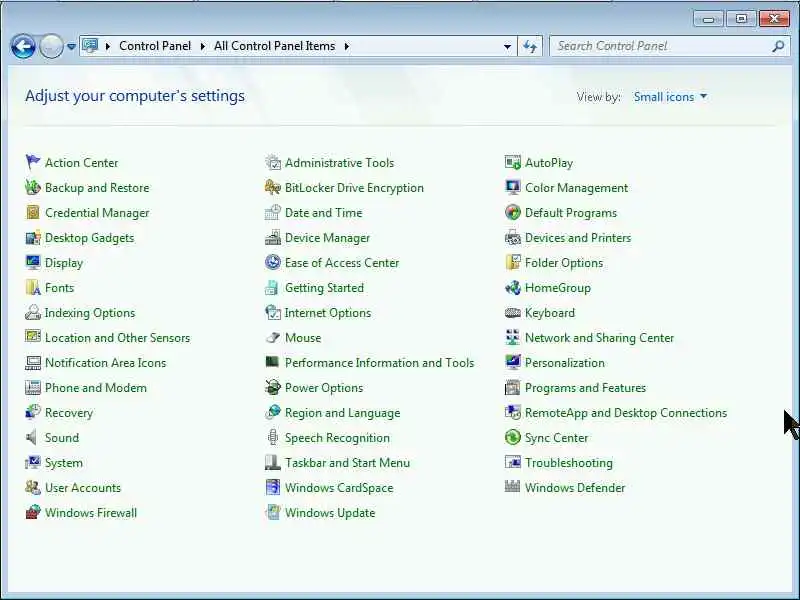Click the Speech Recognition microphone icon
Screen dimensions: 800x600
tap(273, 437)
